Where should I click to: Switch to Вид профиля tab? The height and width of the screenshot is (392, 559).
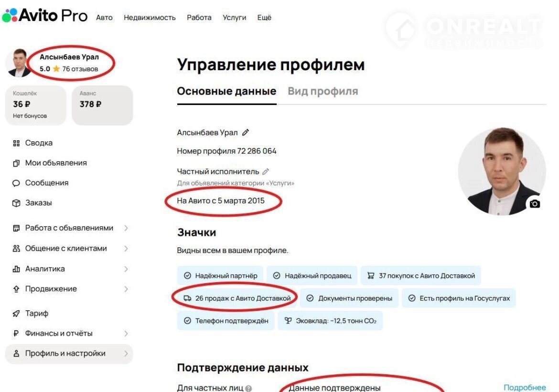[x=322, y=91]
